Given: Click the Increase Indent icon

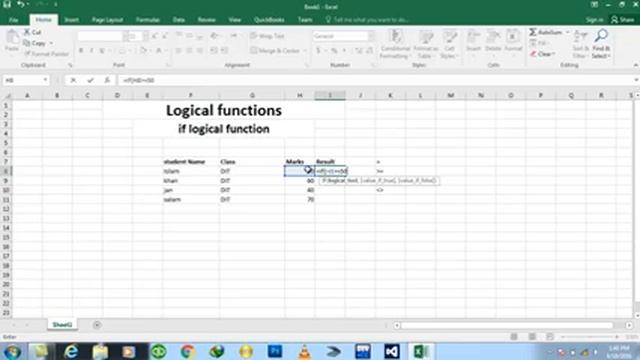Looking at the screenshot, I should tap(224, 51).
